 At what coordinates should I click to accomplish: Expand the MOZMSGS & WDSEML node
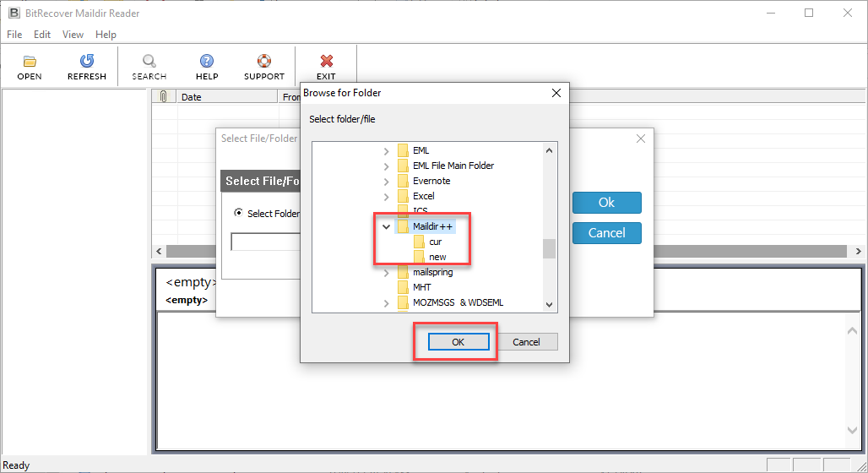387,303
